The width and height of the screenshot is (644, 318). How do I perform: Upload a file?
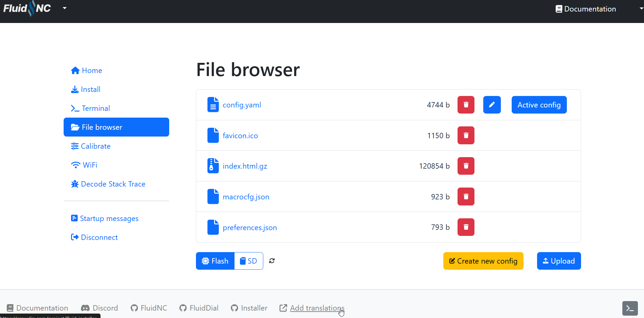click(x=559, y=261)
